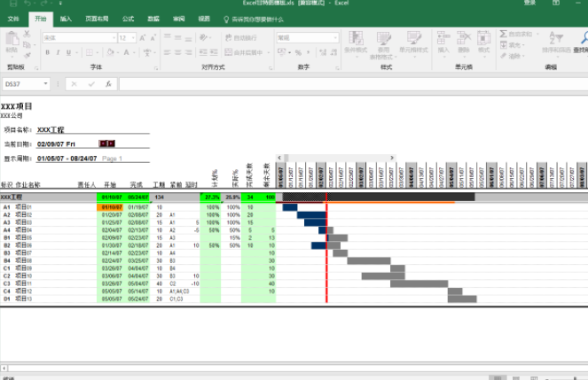Open Conditional Formatting (条件格式)
The height and width of the screenshot is (380, 588).
click(356, 43)
